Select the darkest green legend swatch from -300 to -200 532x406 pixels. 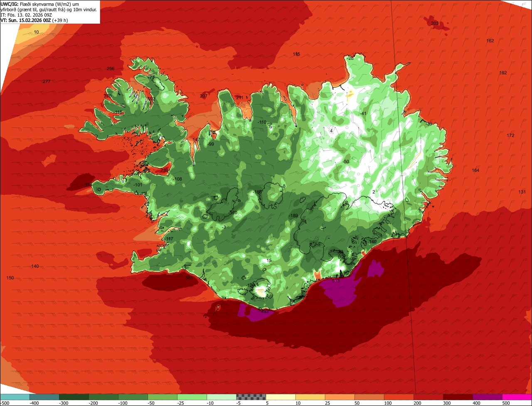pos(74,397)
